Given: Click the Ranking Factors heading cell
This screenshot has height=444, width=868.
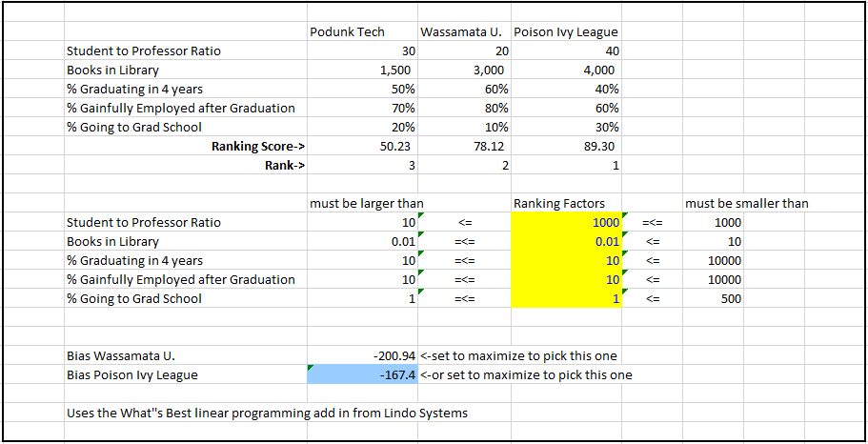Looking at the screenshot, I should click(x=558, y=203).
